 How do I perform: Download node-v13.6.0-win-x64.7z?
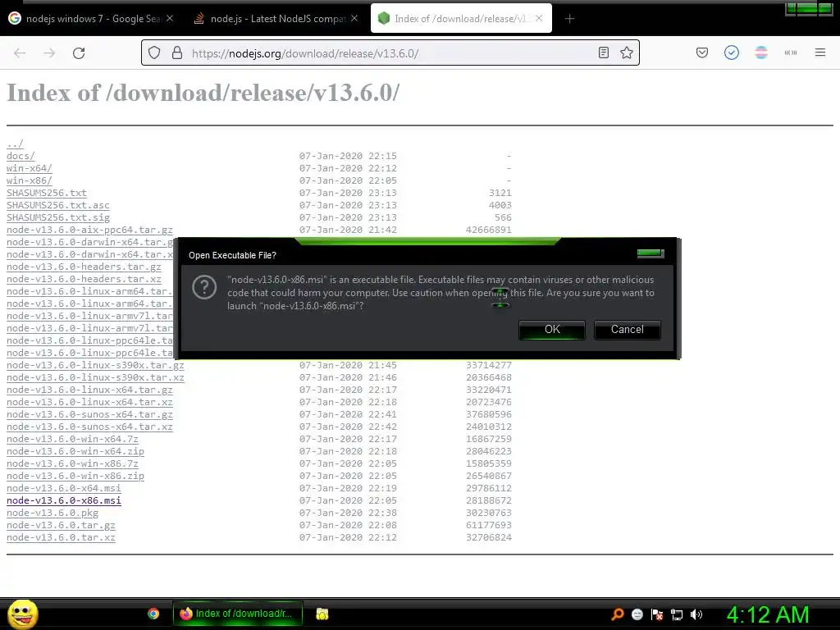tap(72, 440)
